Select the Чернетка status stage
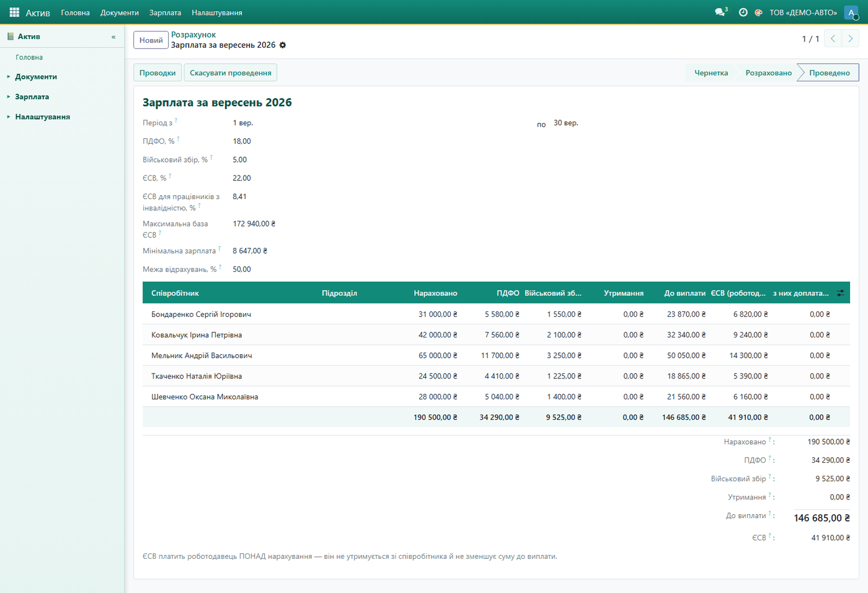 [711, 73]
